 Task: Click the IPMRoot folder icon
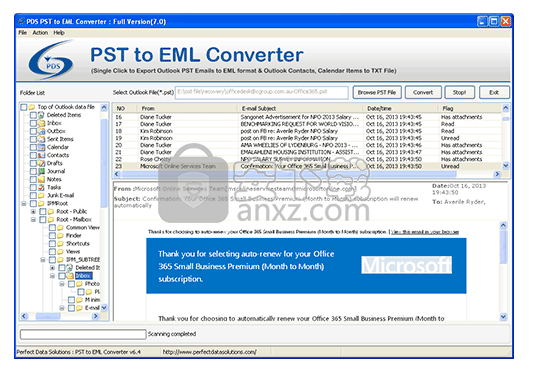tap(41, 203)
